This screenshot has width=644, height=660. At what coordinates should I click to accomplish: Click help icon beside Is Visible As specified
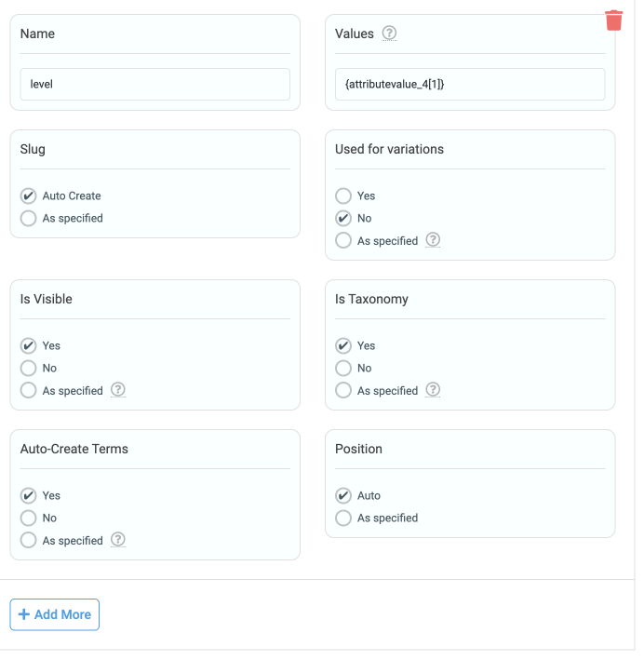117,390
